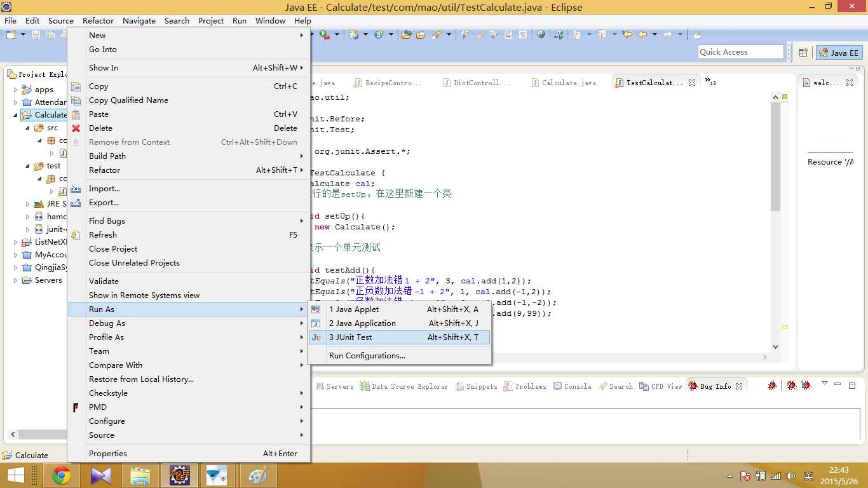
Task: Click the Windows Start button
Action: point(15,475)
